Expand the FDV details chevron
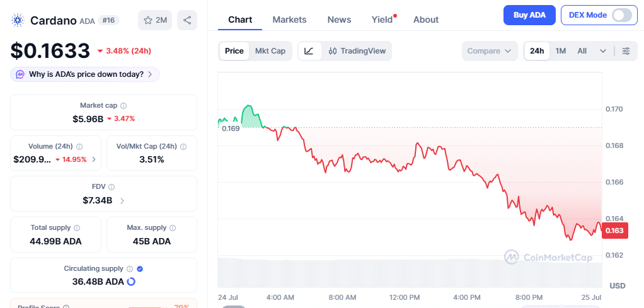Viewport: 644px width, 308px height. pyautogui.click(x=122, y=201)
